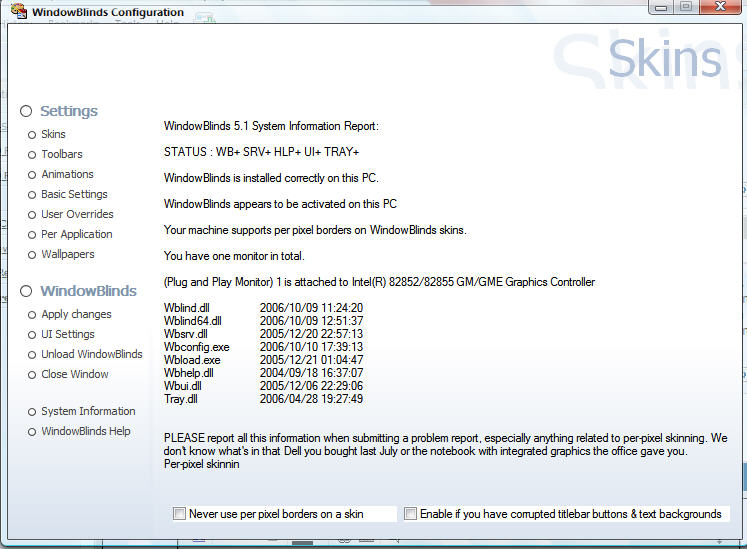747x549 pixels.
Task: Click the WindowBlinds section heading
Action: (89, 291)
